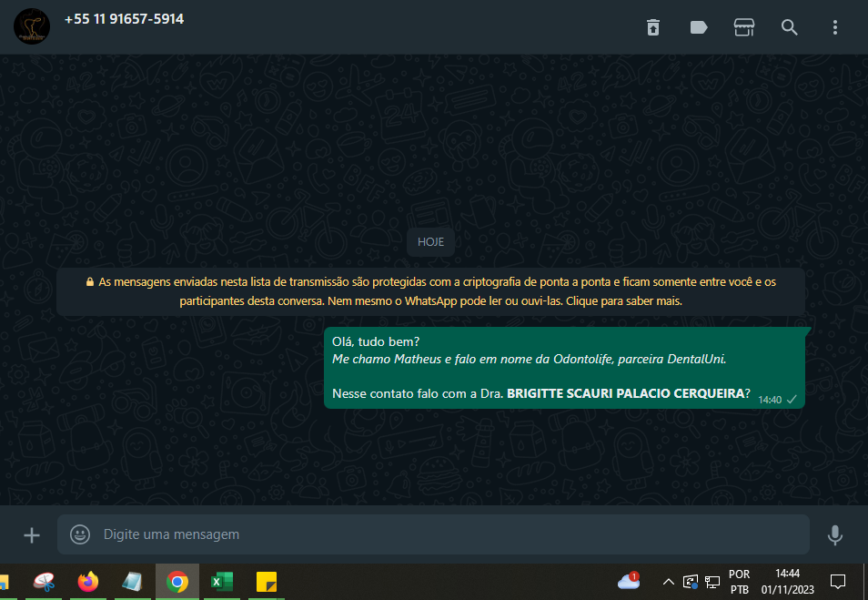Image resolution: width=868 pixels, height=600 pixels.
Task: Open the weather cloud tray icon
Action: tap(629, 581)
